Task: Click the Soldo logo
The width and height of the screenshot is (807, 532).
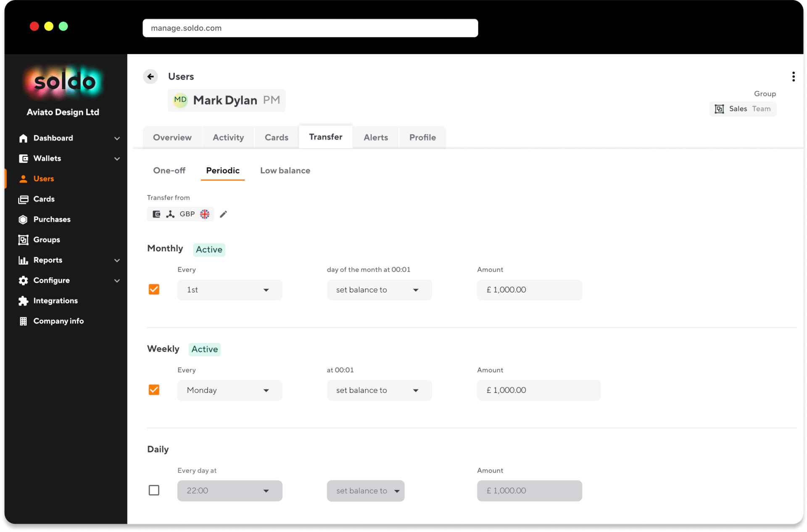Action: 64,82
